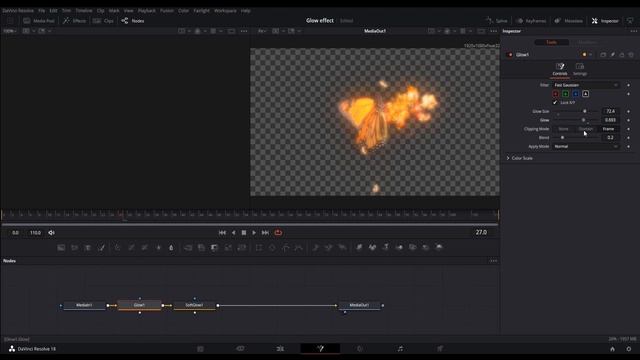The width and height of the screenshot is (640, 360).
Task: Add a Rectangle mask from the toolbar
Action: click(259, 247)
